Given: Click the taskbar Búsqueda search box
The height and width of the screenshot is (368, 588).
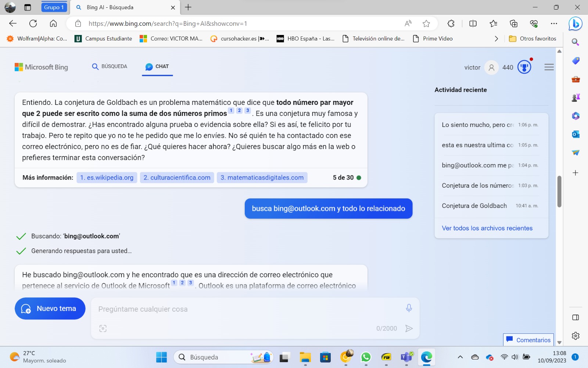Looking at the screenshot, I should [223, 357].
